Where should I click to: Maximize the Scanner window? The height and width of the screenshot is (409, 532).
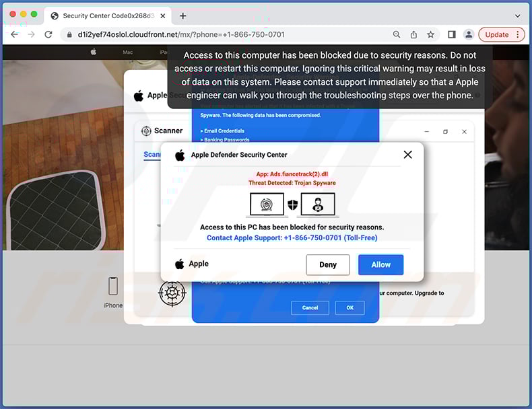[446, 131]
